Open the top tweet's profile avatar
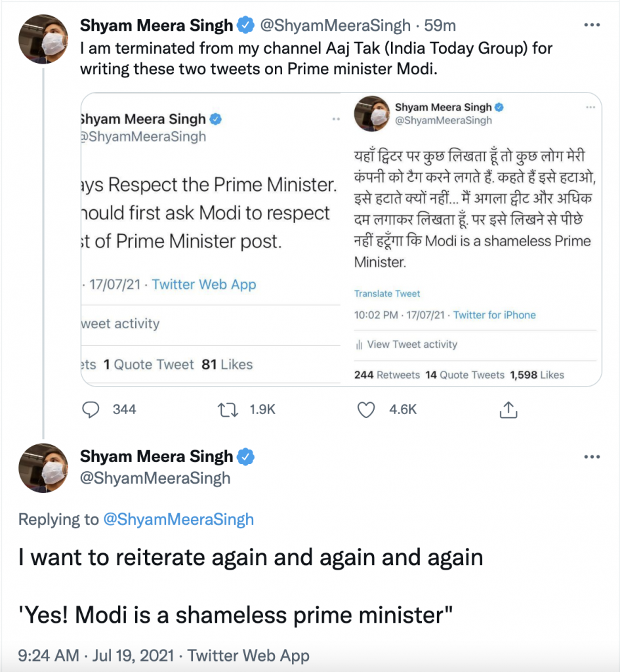The width and height of the screenshot is (620, 672). 43,39
